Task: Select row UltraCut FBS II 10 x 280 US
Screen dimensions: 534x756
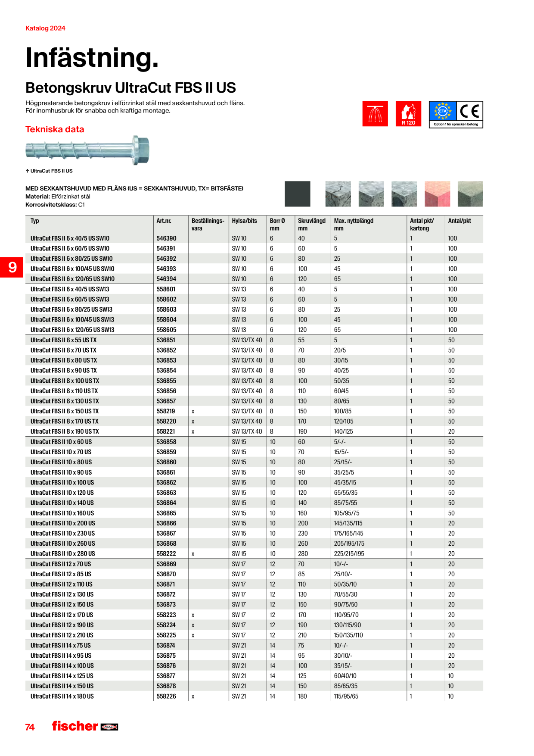Action: tap(254, 554)
